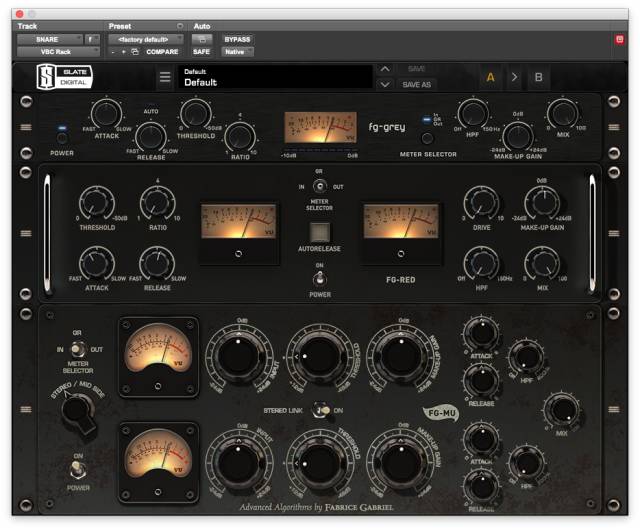Click FG-MU module drag handle on right
640x530 pixels.
click(614, 409)
